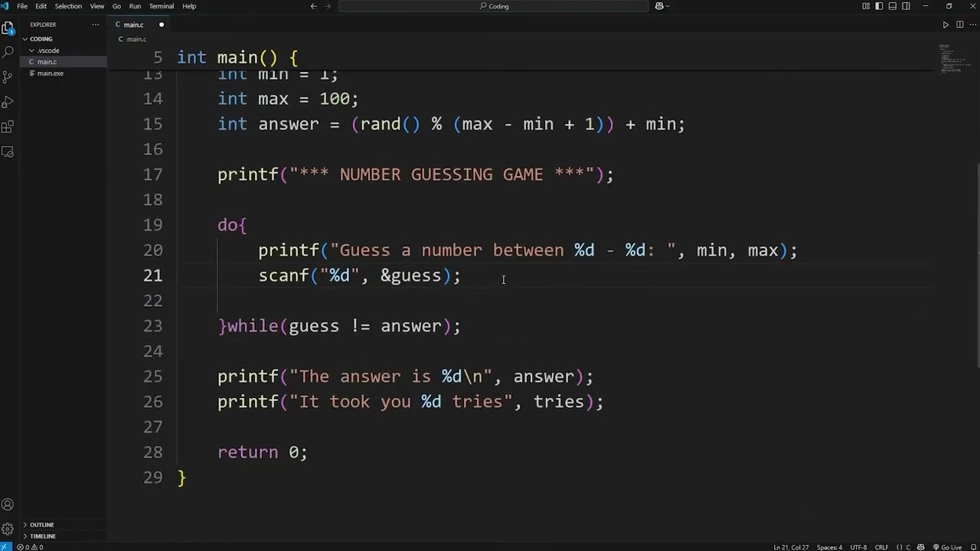Open the Remote Explorer icon in activity bar
Image resolution: width=980 pixels, height=551 pixels.
coord(8,152)
